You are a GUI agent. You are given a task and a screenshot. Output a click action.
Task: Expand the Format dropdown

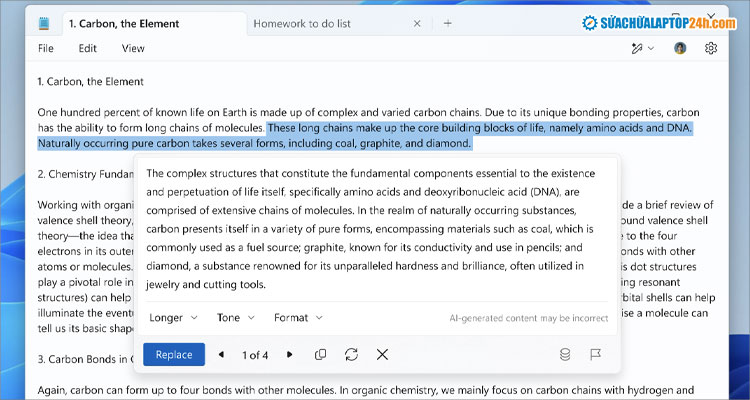tap(298, 317)
